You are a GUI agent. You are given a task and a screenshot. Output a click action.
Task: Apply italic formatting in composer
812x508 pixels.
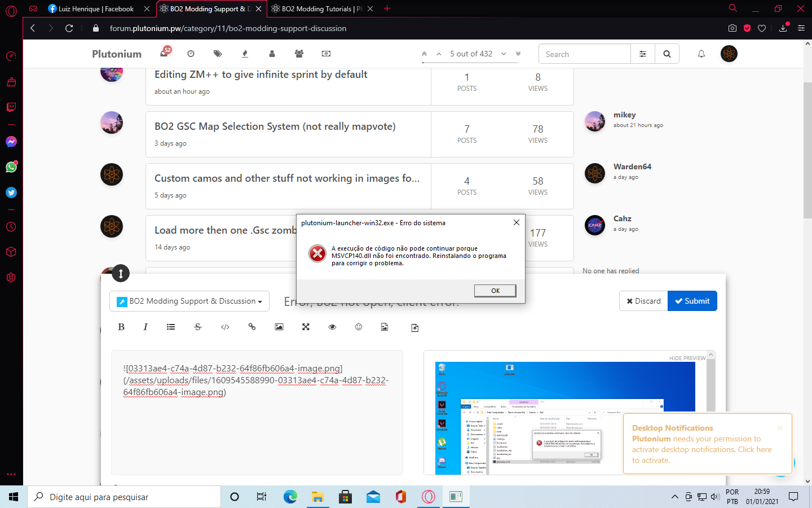tap(145, 327)
